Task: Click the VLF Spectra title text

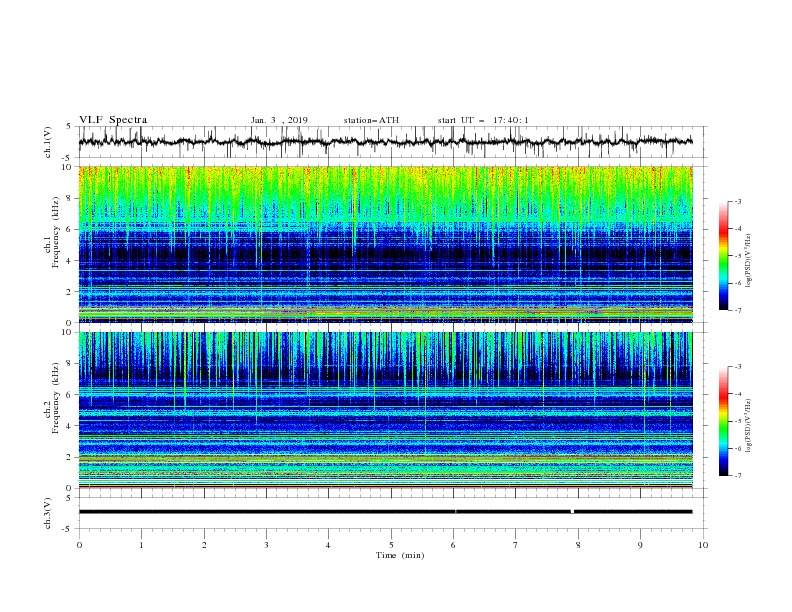Action: pyautogui.click(x=113, y=120)
